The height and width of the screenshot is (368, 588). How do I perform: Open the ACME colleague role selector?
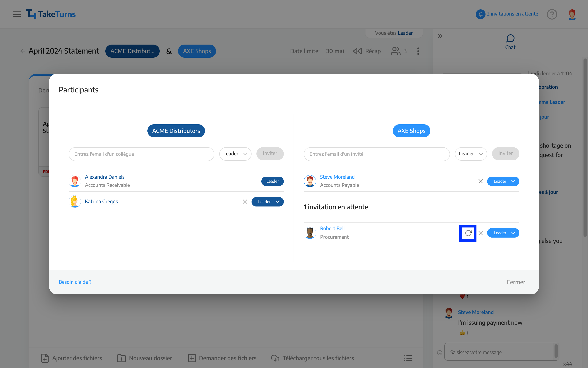point(235,154)
